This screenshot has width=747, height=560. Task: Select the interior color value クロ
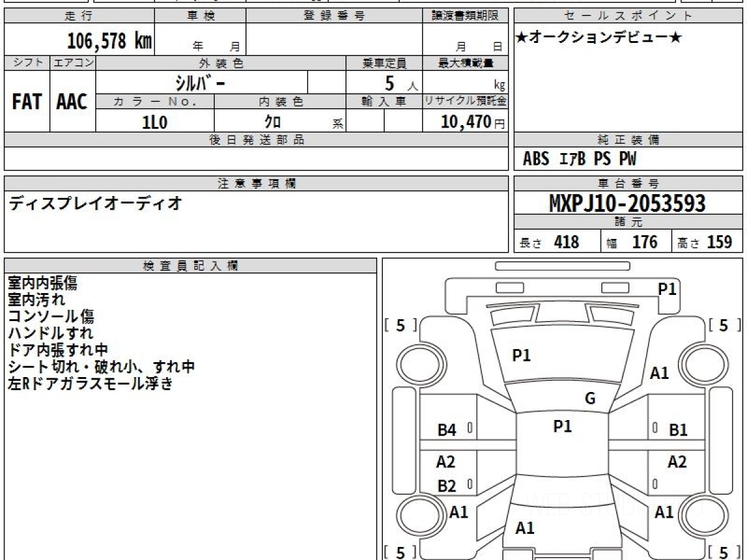coord(273,122)
